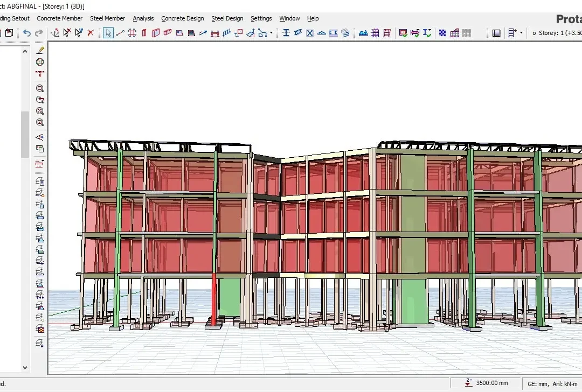Image resolution: width=582 pixels, height=392 pixels.
Task: Toggle the axis grid tool icon
Action: coord(132,33)
